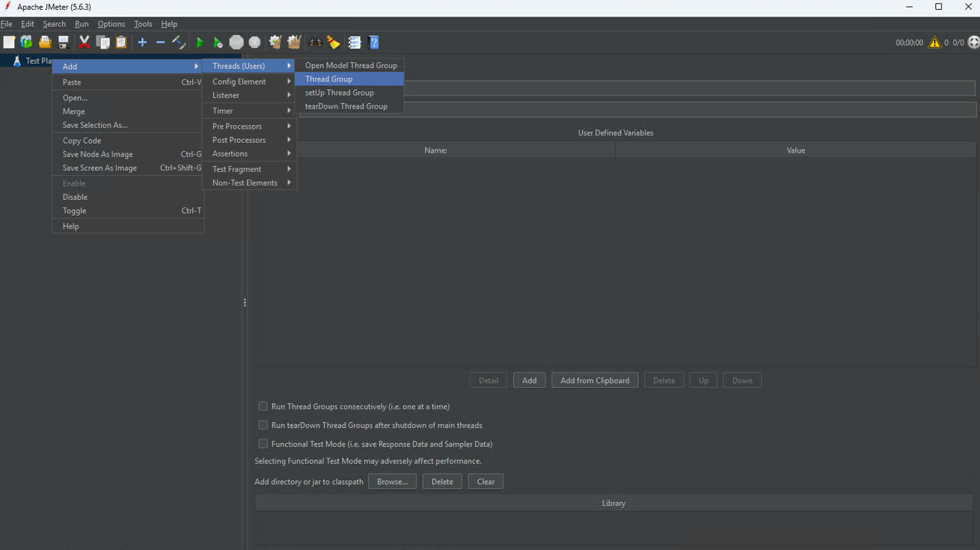Click the Collapse All minus icon
The image size is (980, 550).
(160, 43)
